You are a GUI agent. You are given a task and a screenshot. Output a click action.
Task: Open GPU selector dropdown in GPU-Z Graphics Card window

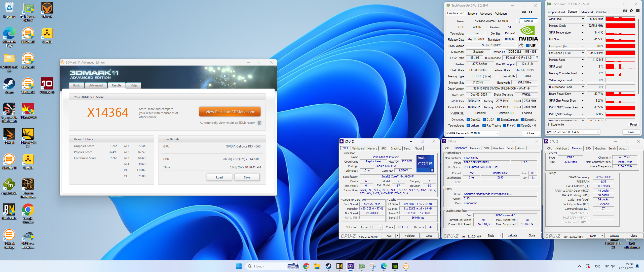(472, 133)
